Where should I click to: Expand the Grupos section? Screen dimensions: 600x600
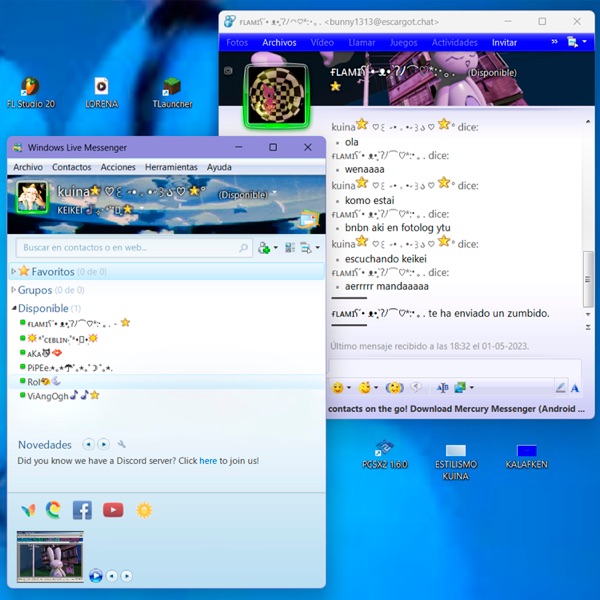14,290
